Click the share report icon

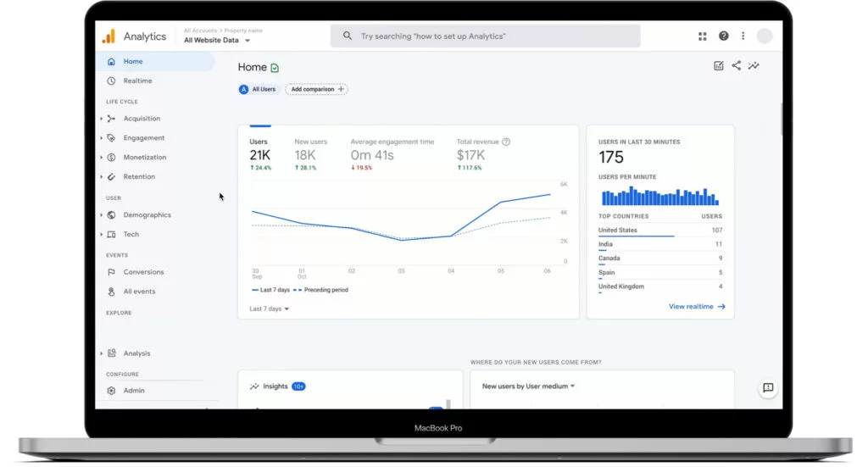[x=737, y=65]
